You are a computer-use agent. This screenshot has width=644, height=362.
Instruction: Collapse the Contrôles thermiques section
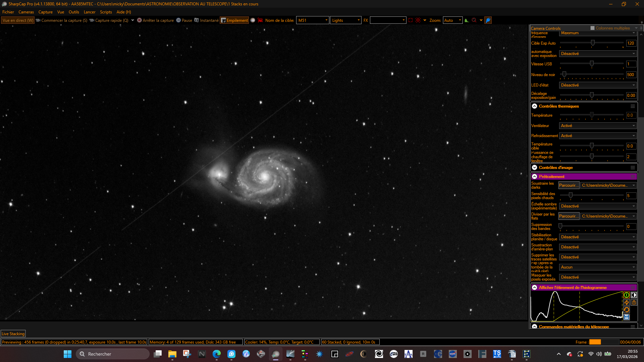tap(534, 106)
